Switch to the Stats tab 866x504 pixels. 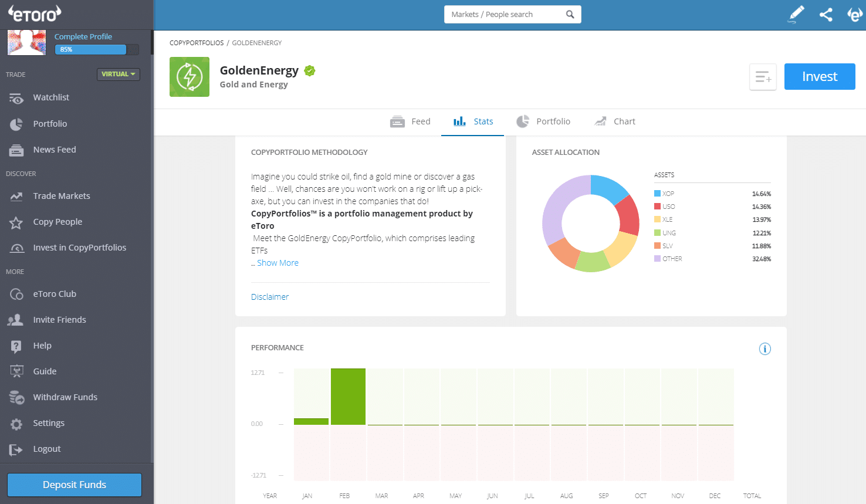pos(473,121)
